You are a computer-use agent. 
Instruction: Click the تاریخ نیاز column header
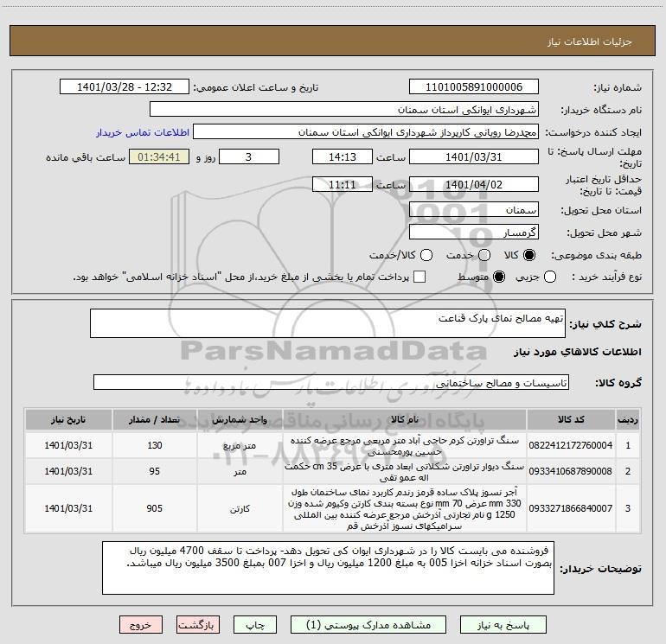68,419
